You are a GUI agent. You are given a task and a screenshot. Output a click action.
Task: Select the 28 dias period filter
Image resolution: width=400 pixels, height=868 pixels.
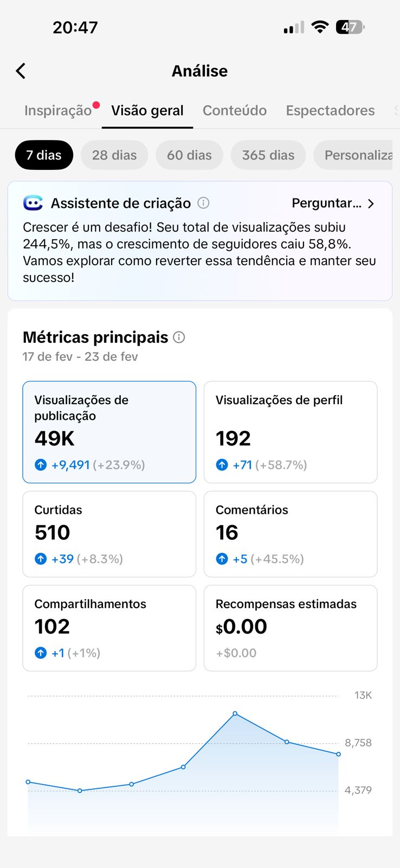pyautogui.click(x=114, y=155)
